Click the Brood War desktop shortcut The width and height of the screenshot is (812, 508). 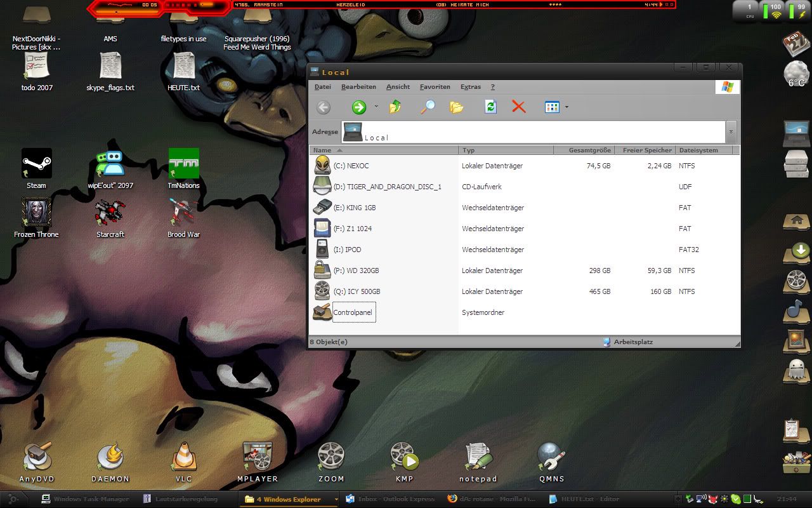183,218
